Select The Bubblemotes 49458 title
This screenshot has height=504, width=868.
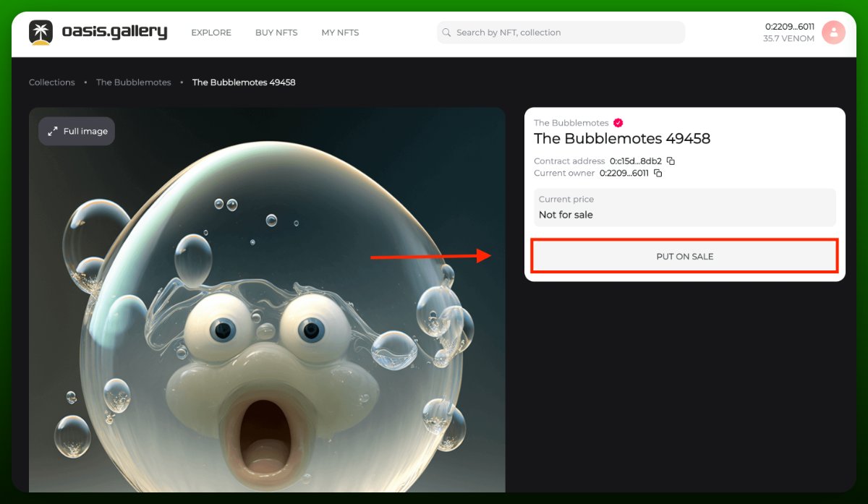(x=622, y=138)
